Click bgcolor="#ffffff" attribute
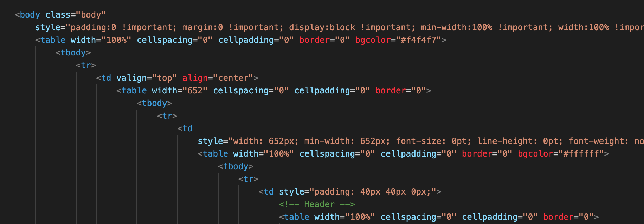The width and height of the screenshot is (644, 224). point(561,154)
